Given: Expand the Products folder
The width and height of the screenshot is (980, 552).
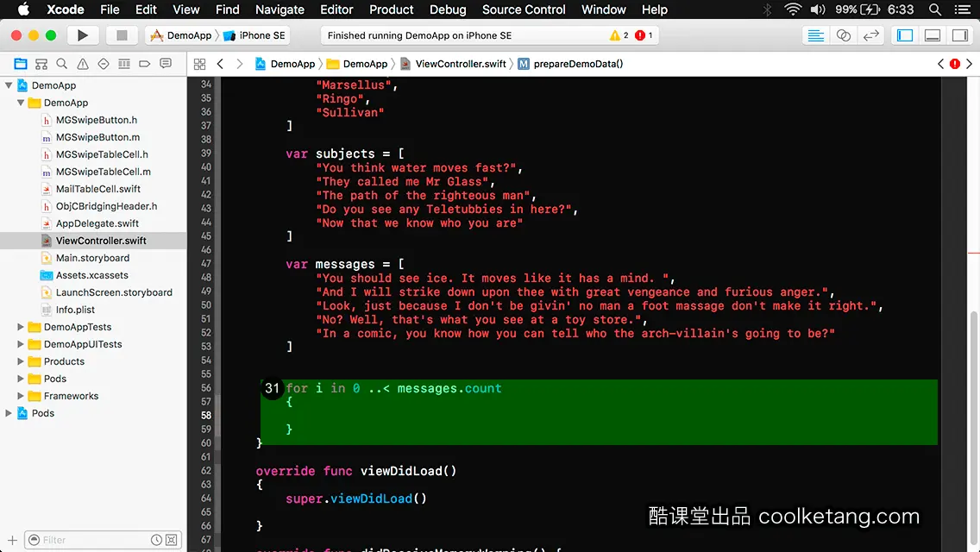Looking at the screenshot, I should tap(21, 361).
